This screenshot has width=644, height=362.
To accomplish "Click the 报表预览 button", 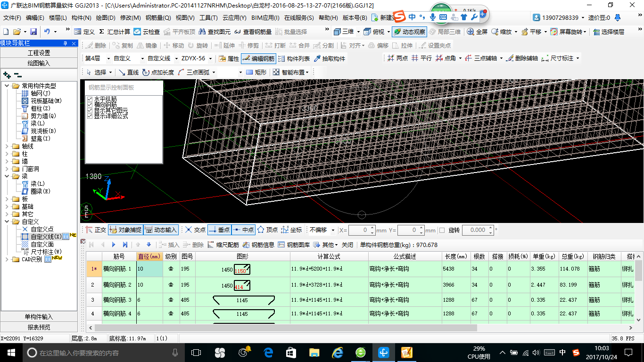I will click(39, 327).
